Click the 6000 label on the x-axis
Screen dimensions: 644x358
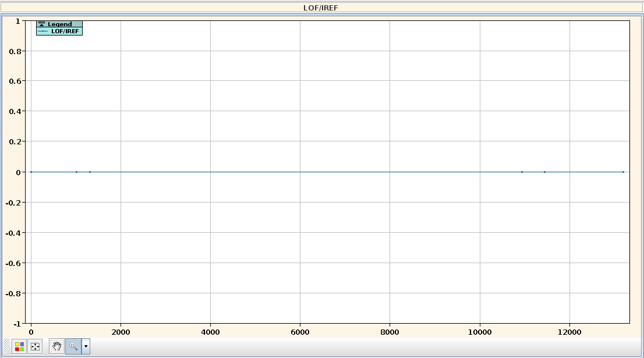pyautogui.click(x=300, y=332)
